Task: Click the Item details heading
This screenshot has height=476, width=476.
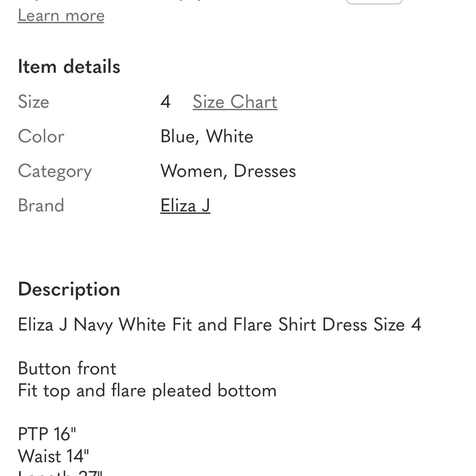Action: pyautogui.click(x=69, y=67)
